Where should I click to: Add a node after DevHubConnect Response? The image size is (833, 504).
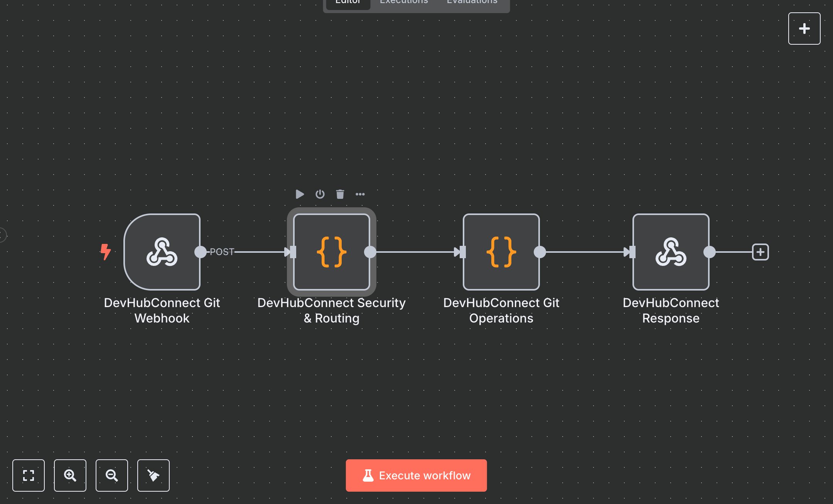pyautogui.click(x=760, y=252)
